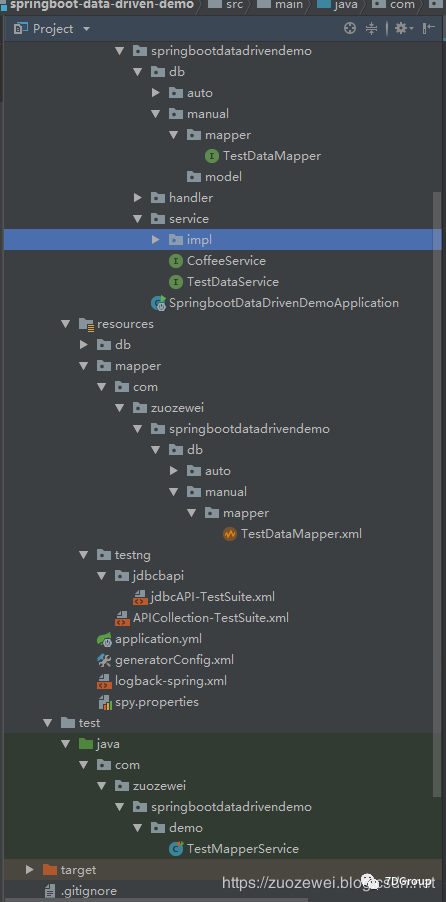Click the jdbcAPI-TestSuite.xml file icon
Screen dimensions: 446x902
coord(140,597)
